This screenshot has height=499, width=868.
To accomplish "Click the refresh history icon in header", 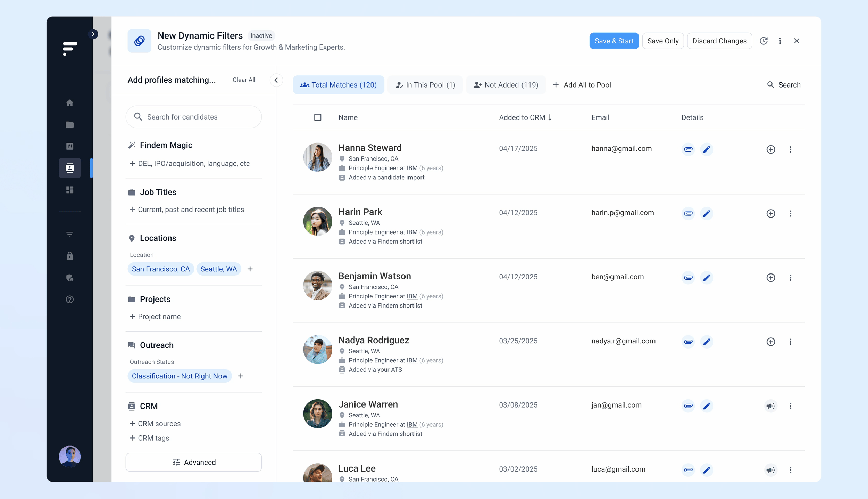I will click(x=763, y=41).
